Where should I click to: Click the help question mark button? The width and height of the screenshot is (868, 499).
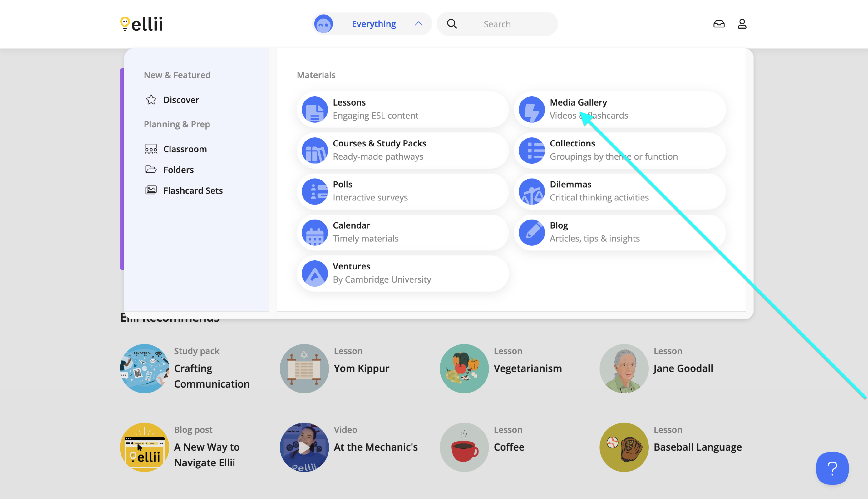pos(832,468)
